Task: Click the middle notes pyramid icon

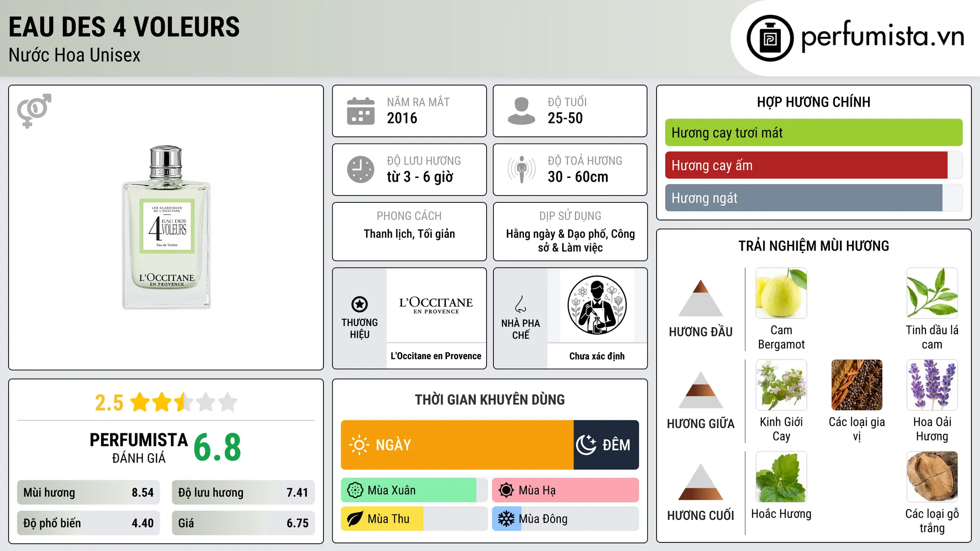Action: tap(701, 390)
